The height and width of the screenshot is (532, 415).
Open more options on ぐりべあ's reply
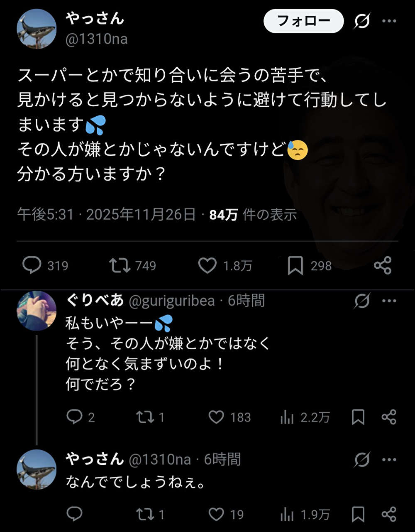click(x=389, y=301)
